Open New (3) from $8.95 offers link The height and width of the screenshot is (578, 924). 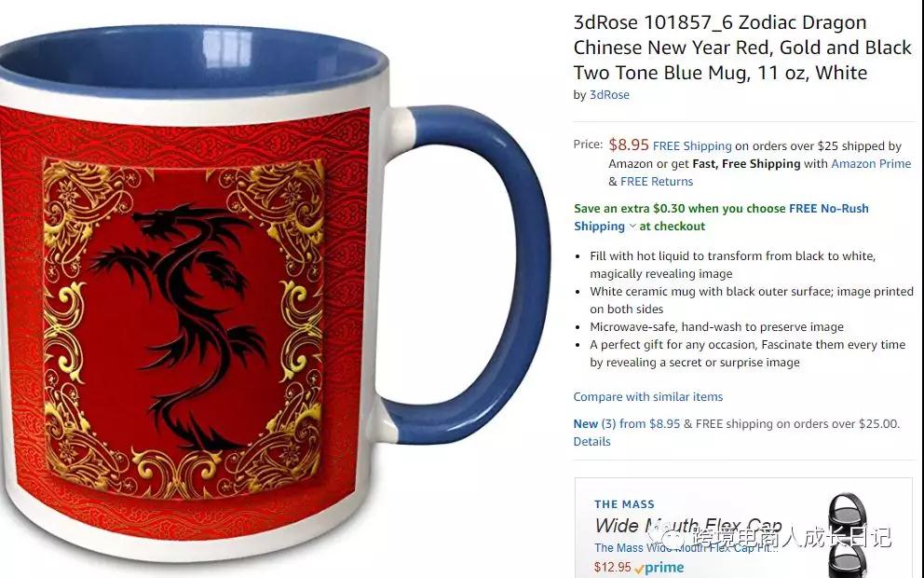click(x=627, y=423)
